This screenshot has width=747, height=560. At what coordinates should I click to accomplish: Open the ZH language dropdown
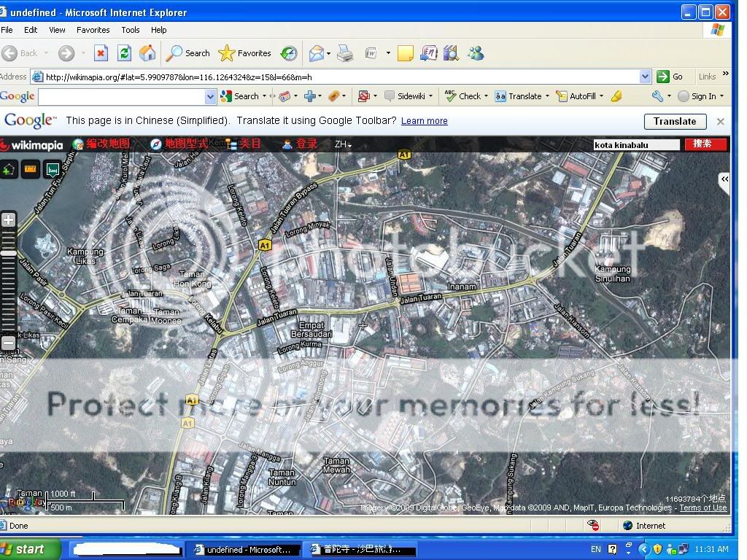[343, 144]
